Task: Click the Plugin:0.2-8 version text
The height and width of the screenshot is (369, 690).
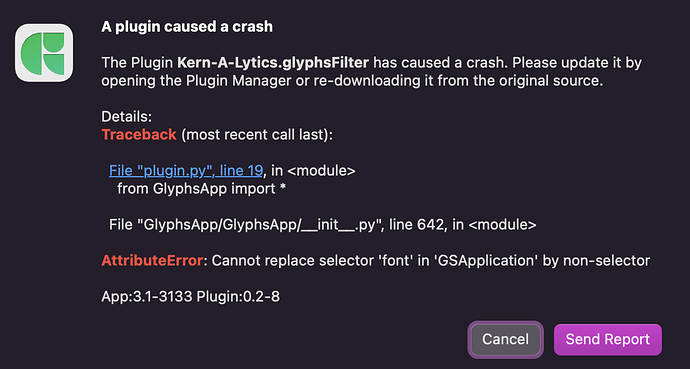Action: 238,297
